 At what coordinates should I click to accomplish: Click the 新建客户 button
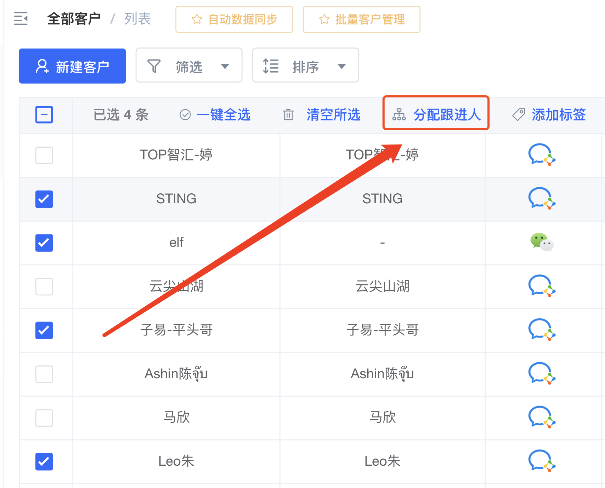click(x=73, y=66)
